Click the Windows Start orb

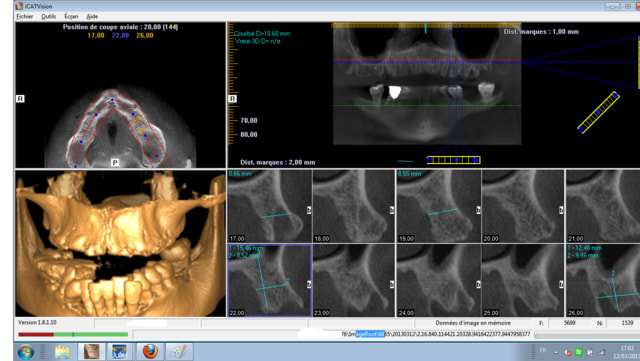click(x=25, y=352)
